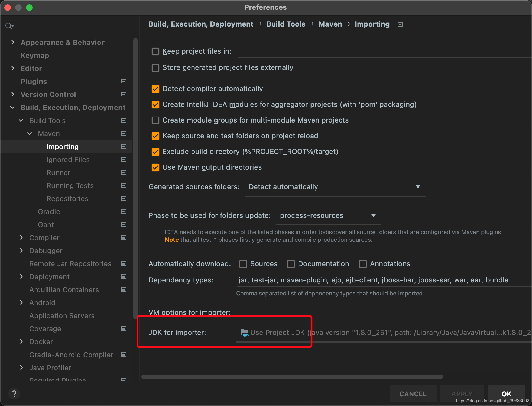Uncheck Detect compiler automatically

click(155, 89)
